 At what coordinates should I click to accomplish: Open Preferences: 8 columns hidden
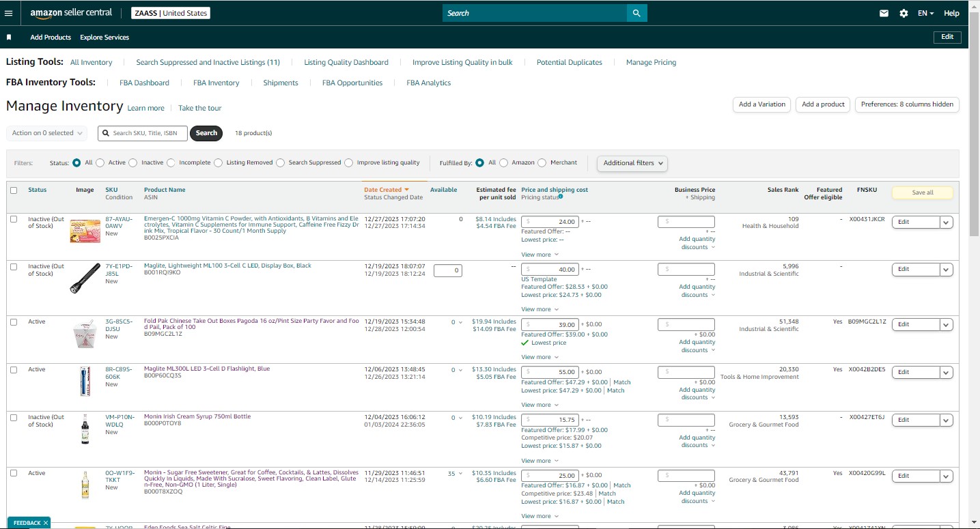point(907,104)
